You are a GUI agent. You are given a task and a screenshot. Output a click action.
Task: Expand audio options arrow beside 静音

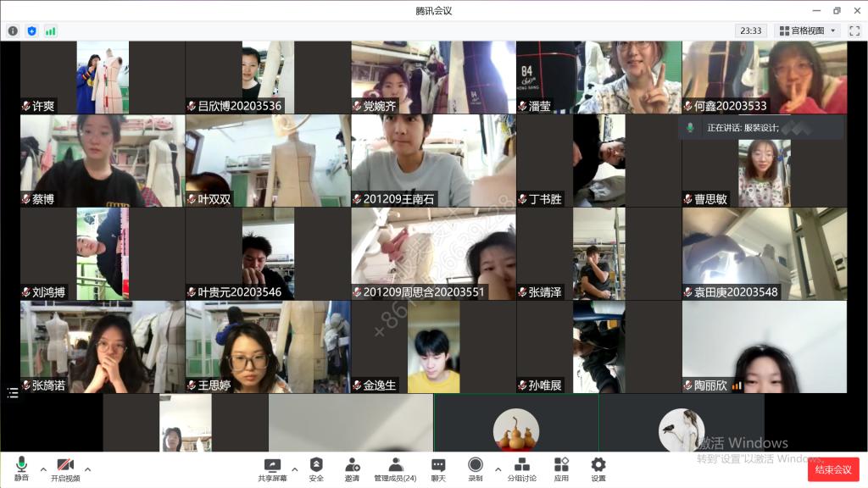[42, 468]
